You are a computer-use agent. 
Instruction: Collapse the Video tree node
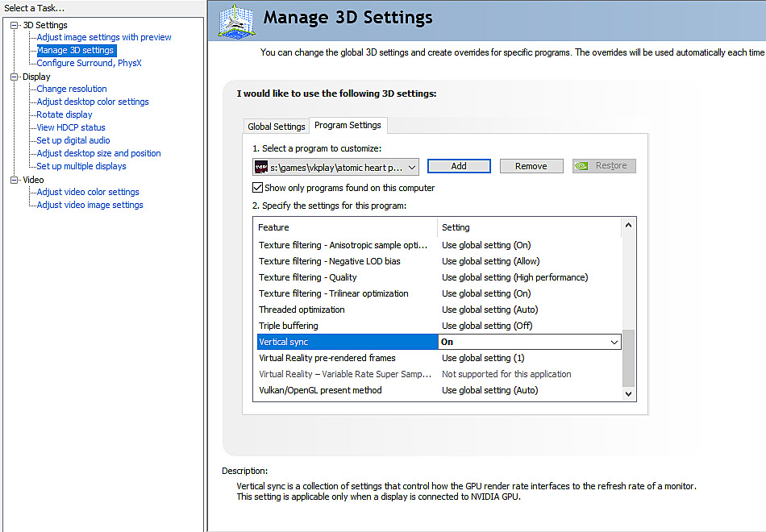15,180
